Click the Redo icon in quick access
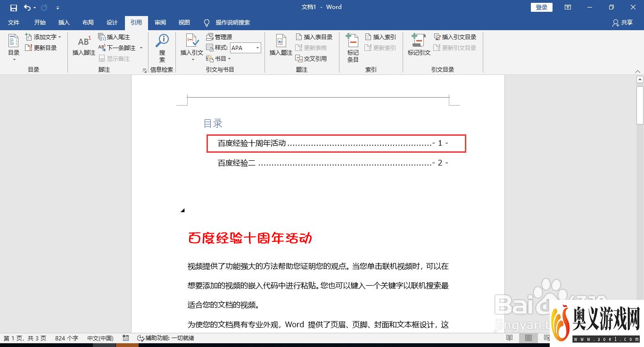 44,8
